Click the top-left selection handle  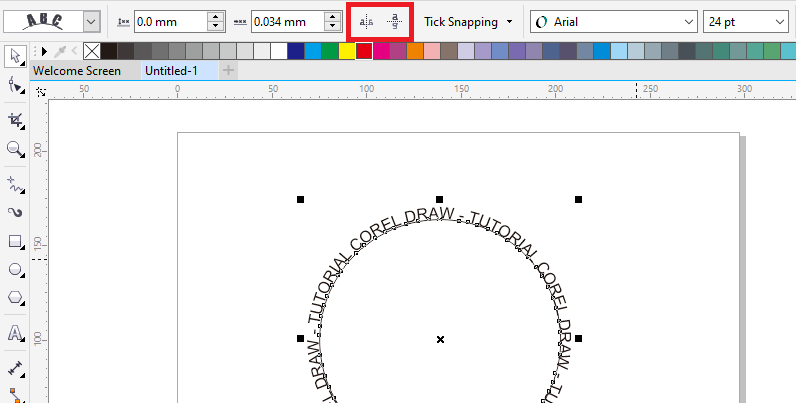click(301, 199)
